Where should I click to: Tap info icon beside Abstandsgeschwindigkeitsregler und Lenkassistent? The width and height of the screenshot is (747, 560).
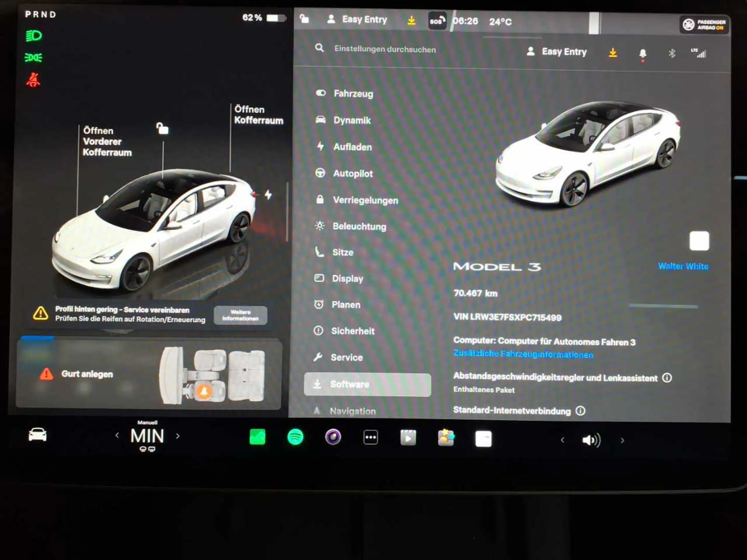(667, 378)
